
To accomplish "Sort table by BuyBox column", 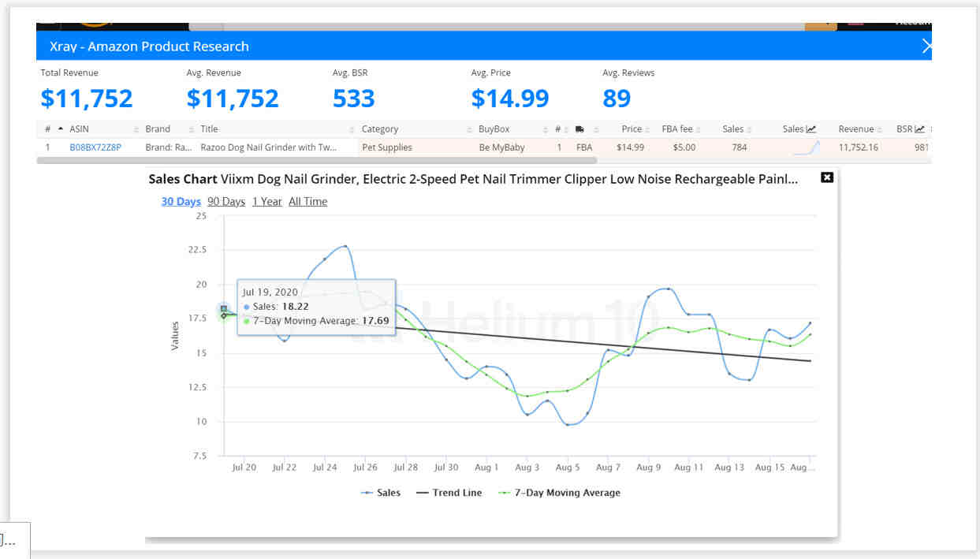I will coord(494,129).
